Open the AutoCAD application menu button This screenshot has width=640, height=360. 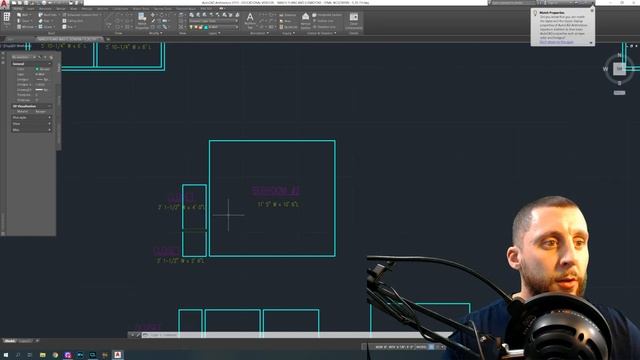(x=5, y=4)
